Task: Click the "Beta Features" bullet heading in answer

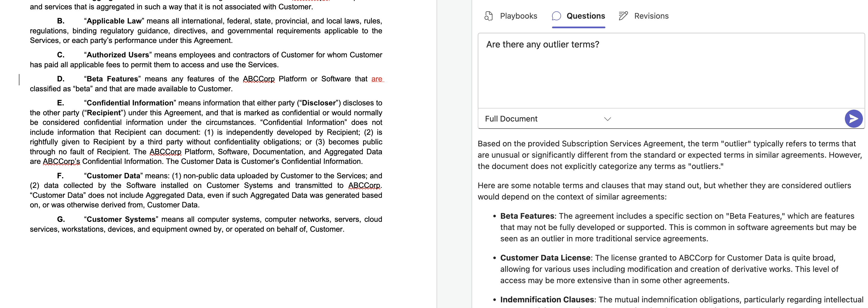Action: click(x=527, y=216)
